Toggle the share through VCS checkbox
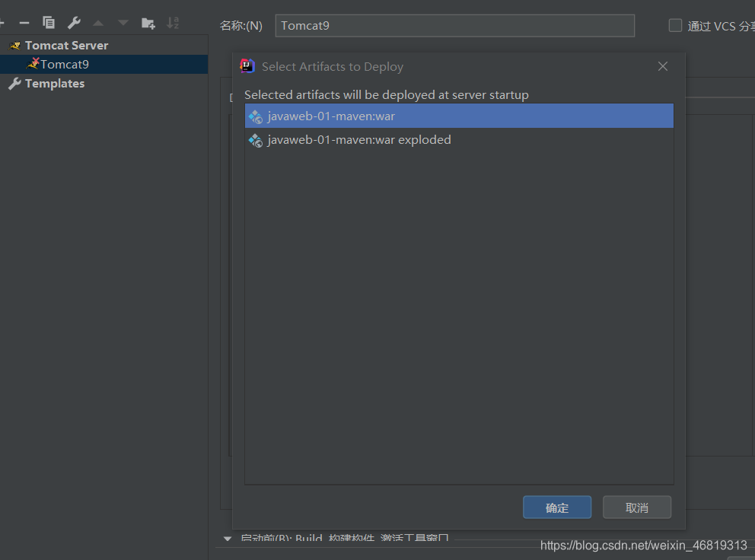This screenshot has height=560, width=755. click(675, 26)
